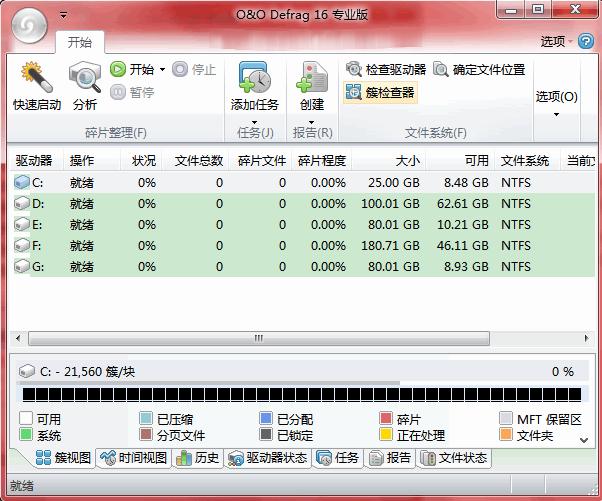Switch to the 报告 tab
Screen dimensions: 602x501
(389, 458)
